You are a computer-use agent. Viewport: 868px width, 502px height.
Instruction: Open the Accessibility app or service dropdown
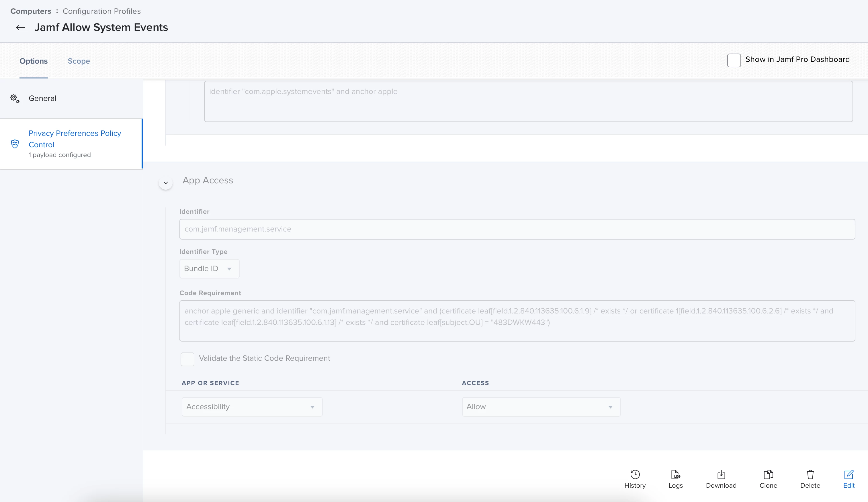[x=252, y=407]
